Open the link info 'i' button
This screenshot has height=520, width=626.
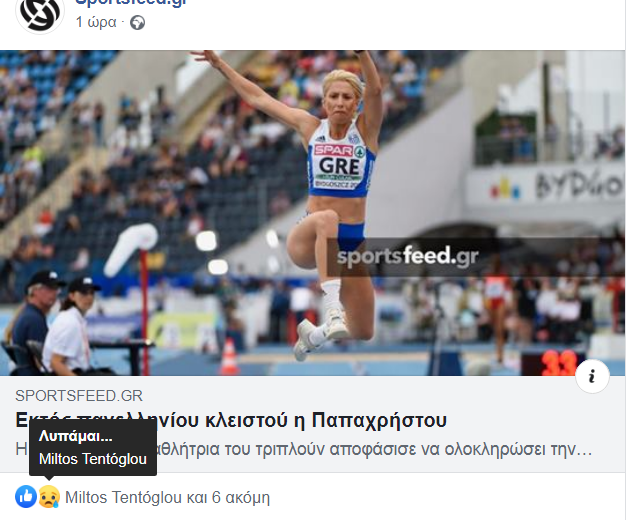point(592,376)
